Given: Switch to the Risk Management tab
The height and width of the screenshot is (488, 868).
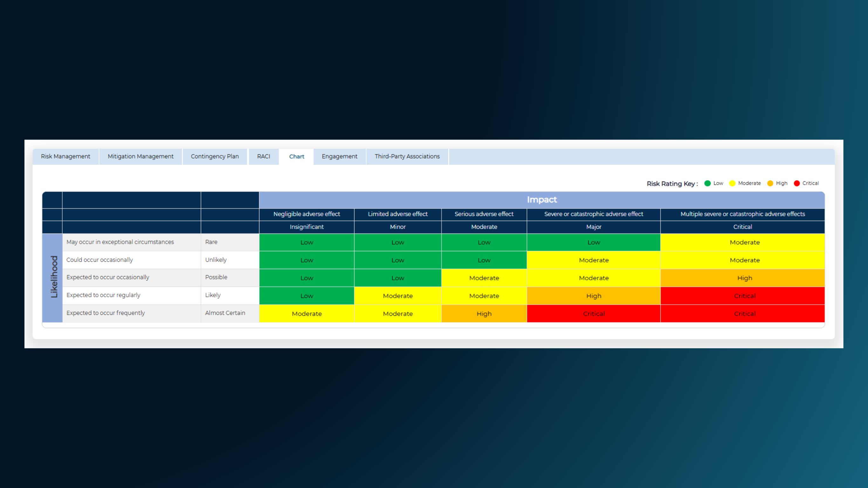Looking at the screenshot, I should 65,156.
